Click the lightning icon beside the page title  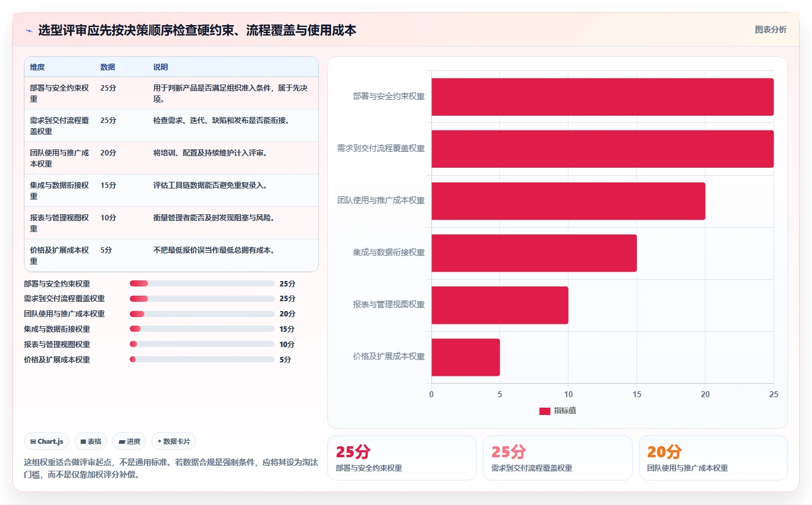coord(29,31)
